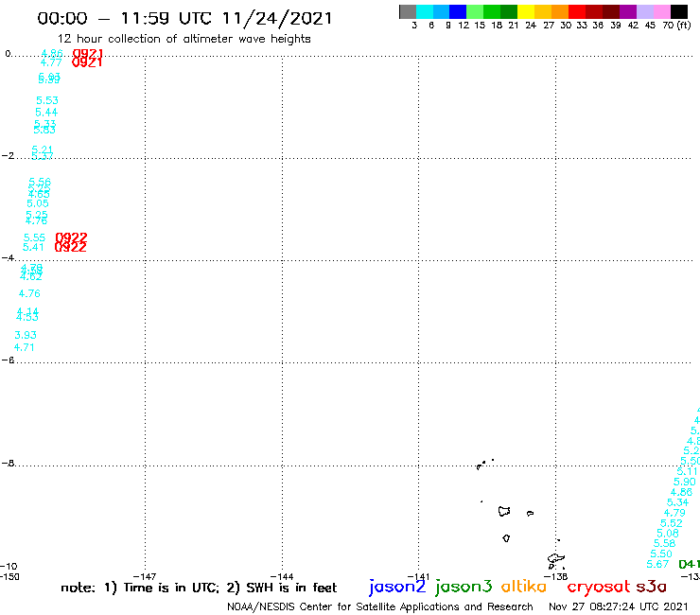Select the cyan legend color swatch
Image resolution: width=700 pixels, height=615 pixels.
pyautogui.click(x=424, y=11)
